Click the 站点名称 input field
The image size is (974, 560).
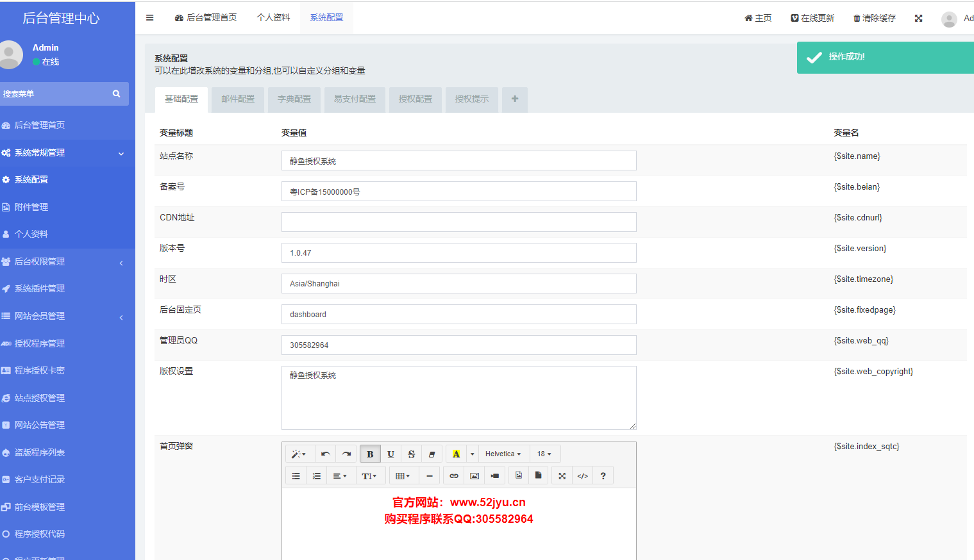click(458, 161)
